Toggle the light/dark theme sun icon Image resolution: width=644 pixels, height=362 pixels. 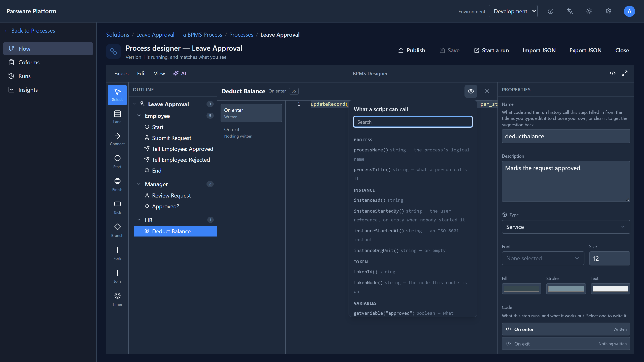589,11
